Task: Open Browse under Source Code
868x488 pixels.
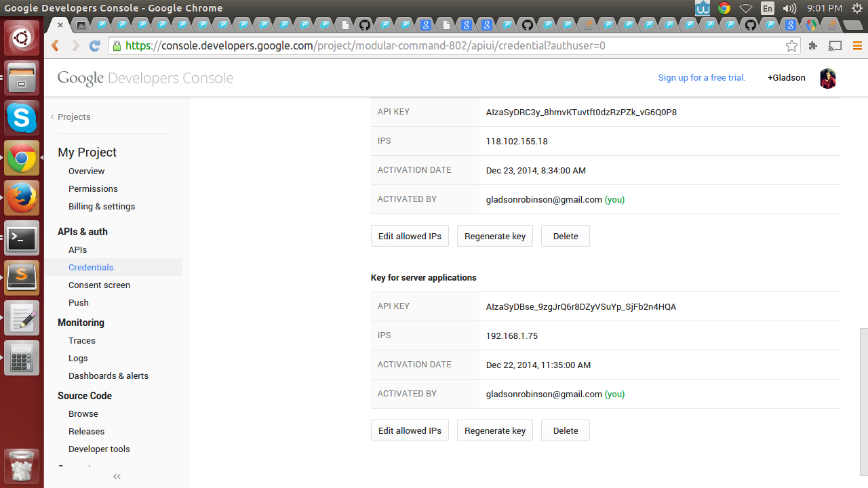Action: click(x=83, y=413)
